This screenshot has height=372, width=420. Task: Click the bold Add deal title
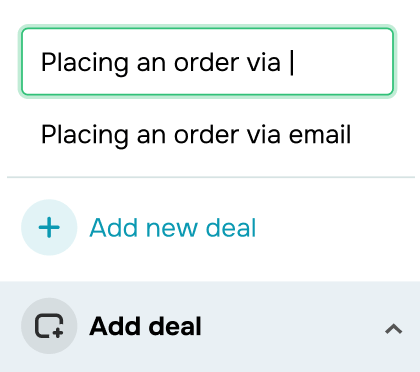coord(145,326)
